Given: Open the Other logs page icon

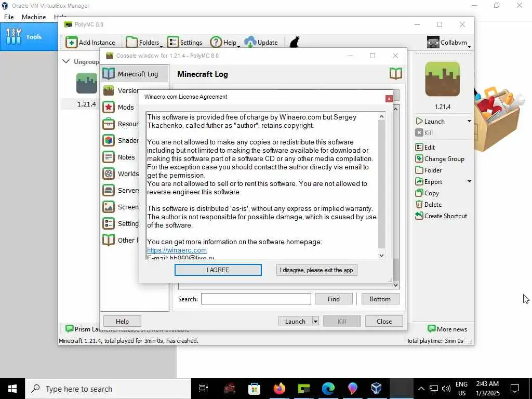Looking at the screenshot, I should point(109,240).
